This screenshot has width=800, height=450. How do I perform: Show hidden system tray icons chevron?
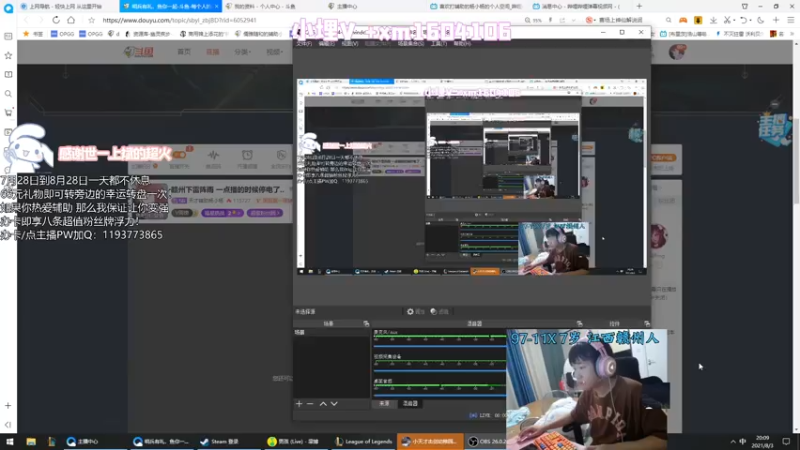click(733, 441)
